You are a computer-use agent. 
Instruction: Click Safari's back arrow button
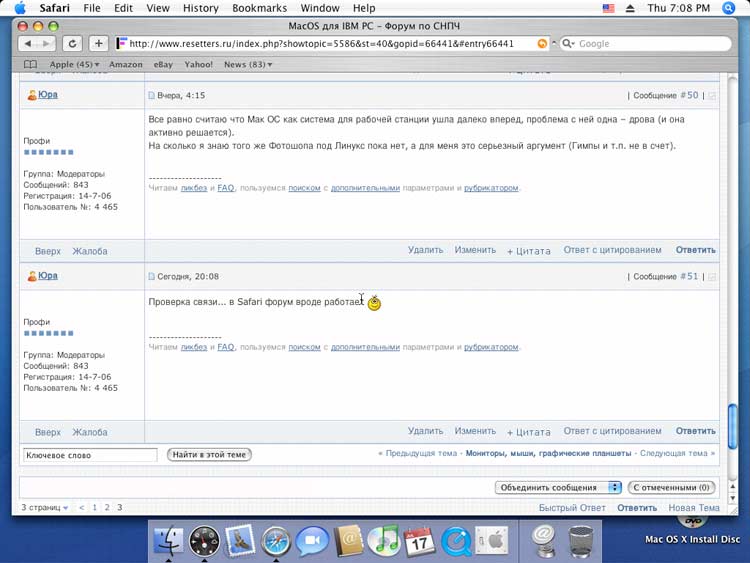(28, 44)
